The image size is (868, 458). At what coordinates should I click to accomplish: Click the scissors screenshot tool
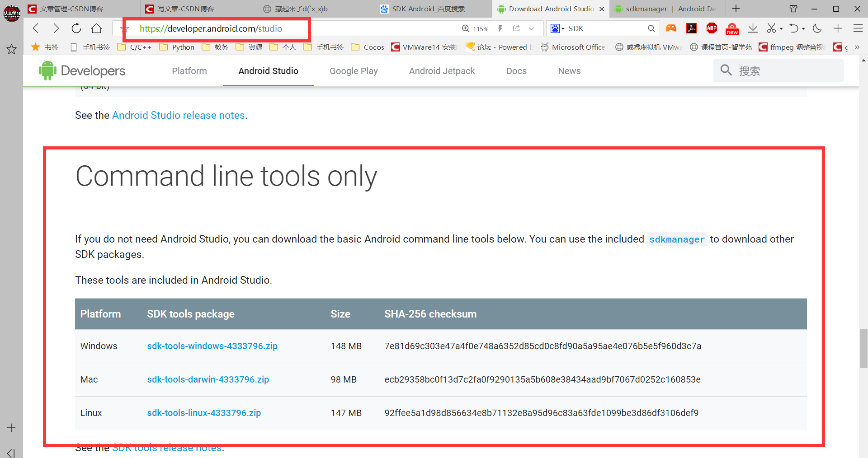pyautogui.click(x=771, y=28)
